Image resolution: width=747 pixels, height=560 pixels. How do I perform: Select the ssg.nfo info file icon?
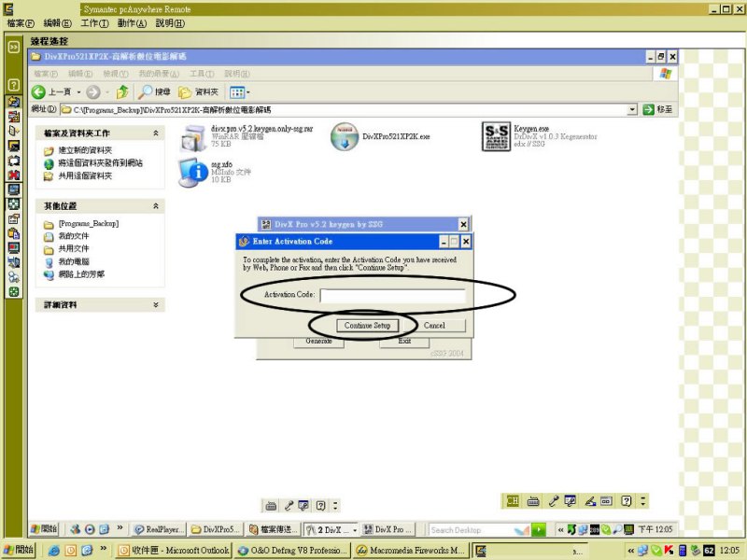tap(192, 173)
